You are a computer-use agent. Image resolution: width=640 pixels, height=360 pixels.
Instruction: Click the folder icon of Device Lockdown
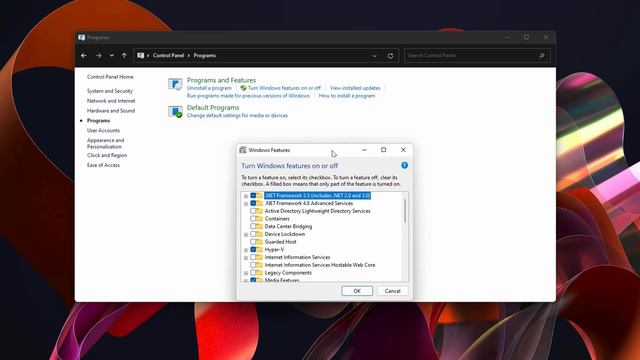tap(260, 234)
